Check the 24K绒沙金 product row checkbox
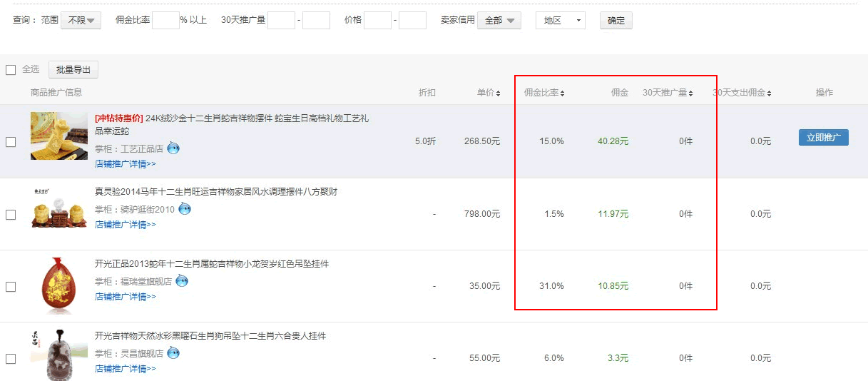The height and width of the screenshot is (381, 868). click(11, 142)
